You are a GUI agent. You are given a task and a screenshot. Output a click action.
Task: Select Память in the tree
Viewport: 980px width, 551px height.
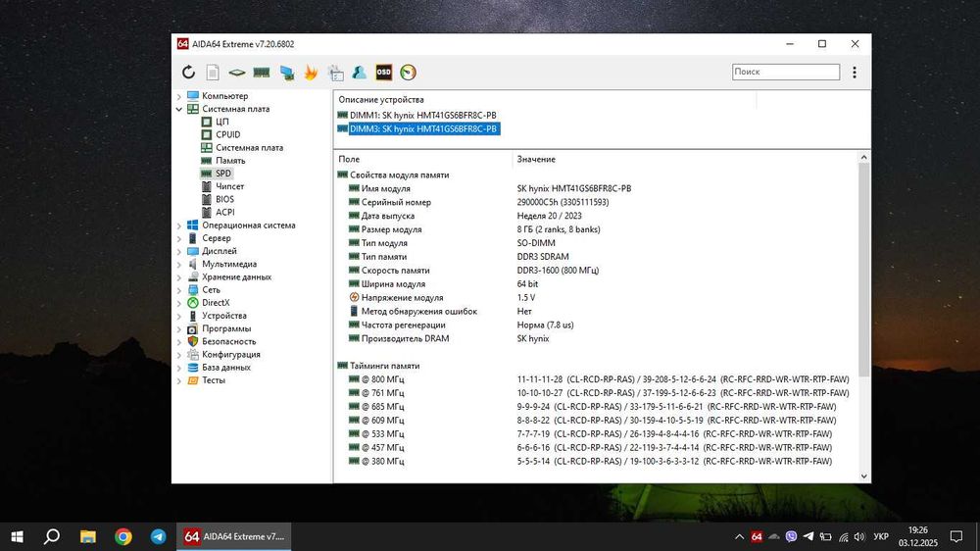pos(230,161)
